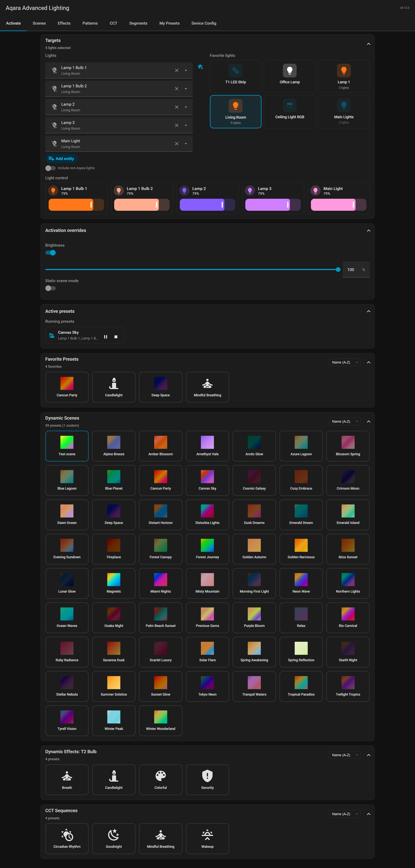415x868 pixels.
Task: Stop the Canvas Sky preset
Action: (116, 337)
